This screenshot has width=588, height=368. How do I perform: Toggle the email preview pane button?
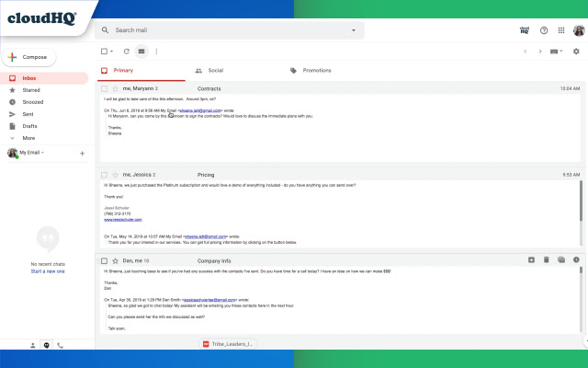[x=141, y=52]
